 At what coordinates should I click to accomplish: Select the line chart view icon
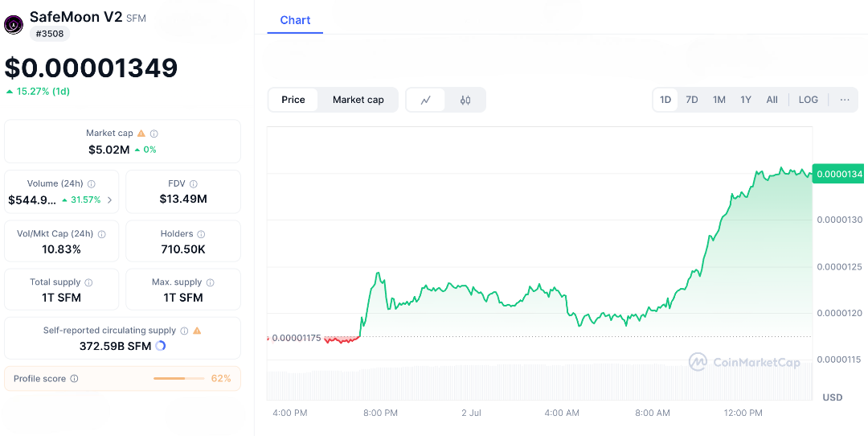[x=426, y=100]
